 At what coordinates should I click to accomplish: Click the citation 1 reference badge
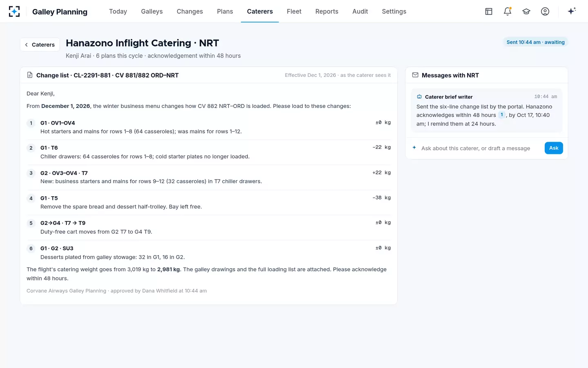(502, 115)
